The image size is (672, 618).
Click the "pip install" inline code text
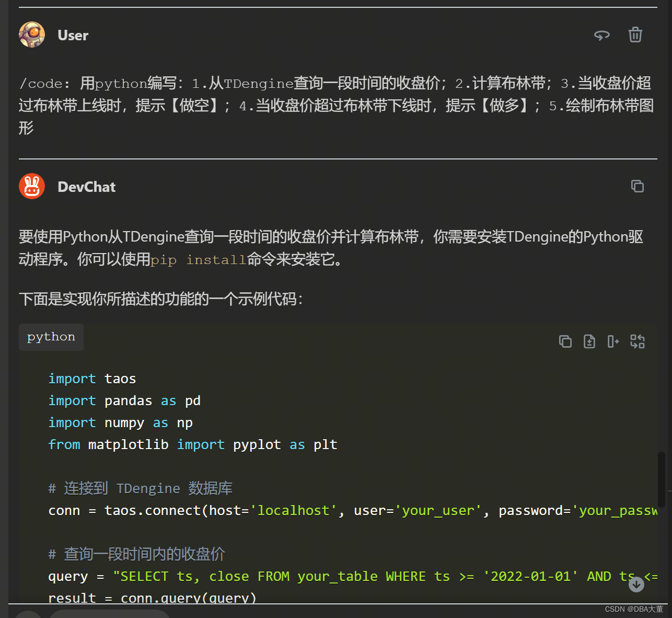tap(198, 260)
